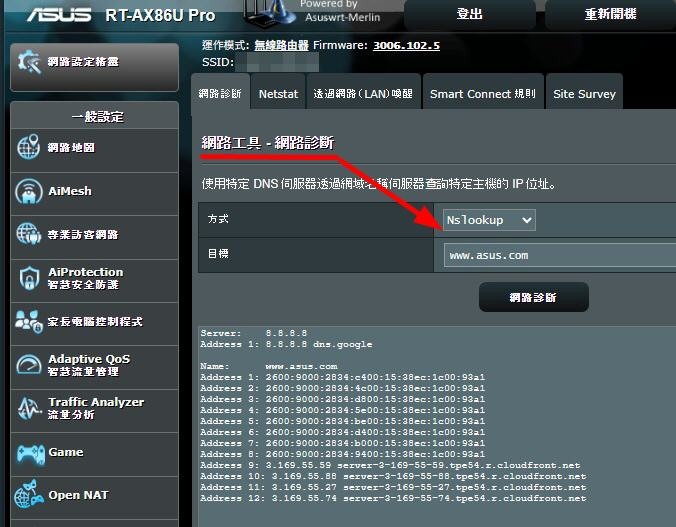676x527 pixels.
Task: Click the Server: 8.8.8.8 output line
Action: [254, 333]
